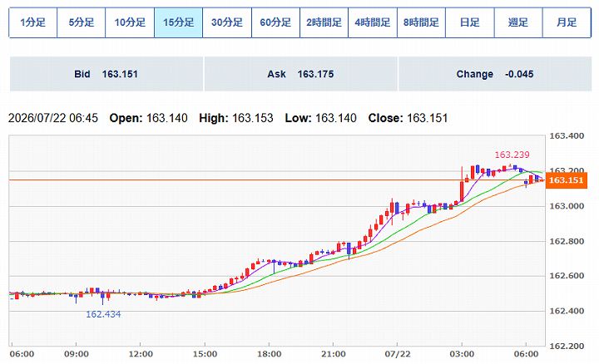Click the Ask 163.175 price panel
Image resolution: width=599 pixels, height=364 pixels.
(300, 74)
